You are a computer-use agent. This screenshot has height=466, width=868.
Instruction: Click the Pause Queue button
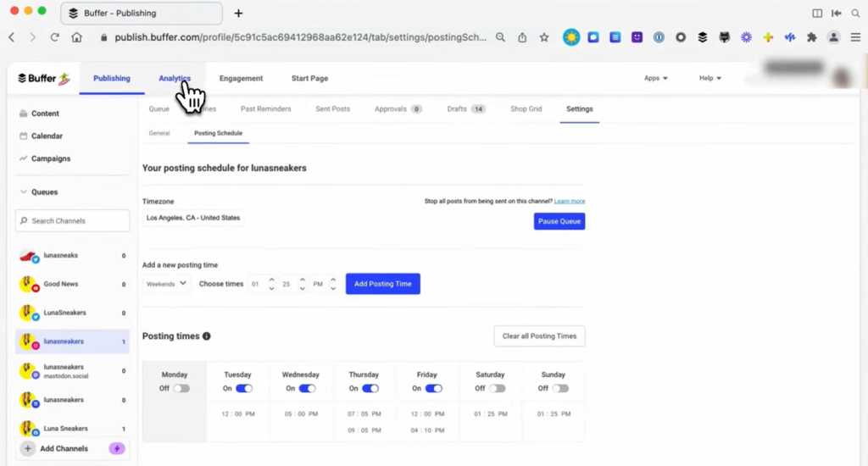[559, 221]
